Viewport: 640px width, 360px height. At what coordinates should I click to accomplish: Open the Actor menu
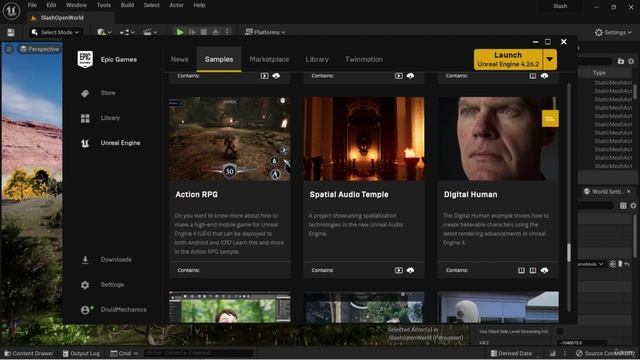[176, 5]
